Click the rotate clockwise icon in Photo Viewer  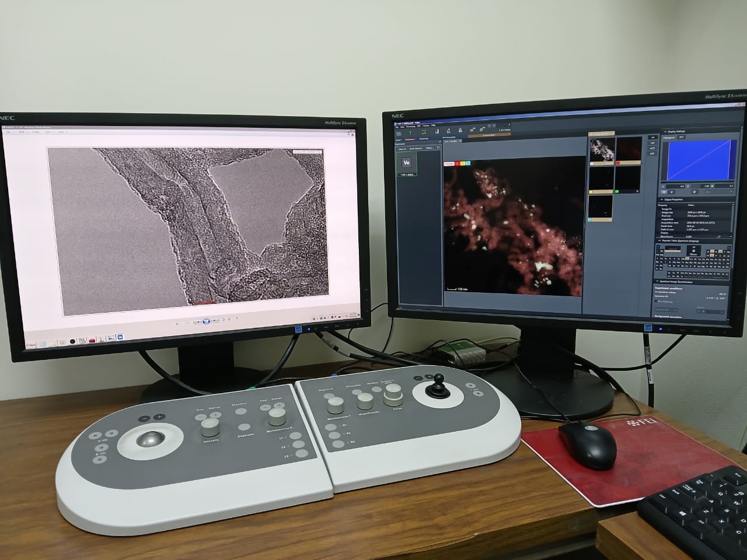pyautogui.click(x=229, y=320)
